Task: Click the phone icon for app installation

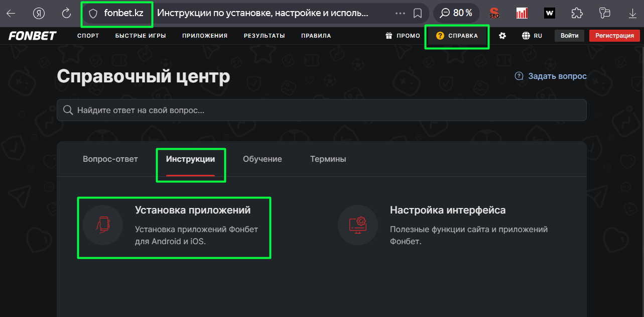Action: (103, 225)
